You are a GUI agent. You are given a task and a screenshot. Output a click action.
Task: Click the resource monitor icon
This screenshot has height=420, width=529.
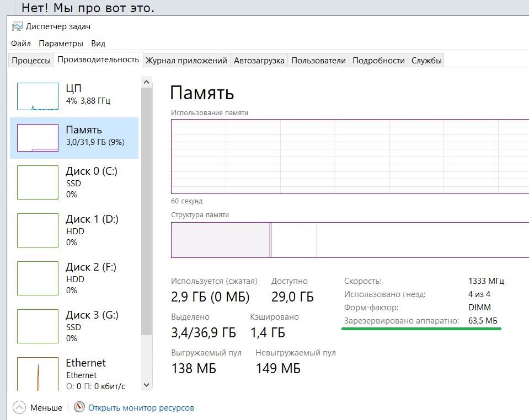point(79,408)
